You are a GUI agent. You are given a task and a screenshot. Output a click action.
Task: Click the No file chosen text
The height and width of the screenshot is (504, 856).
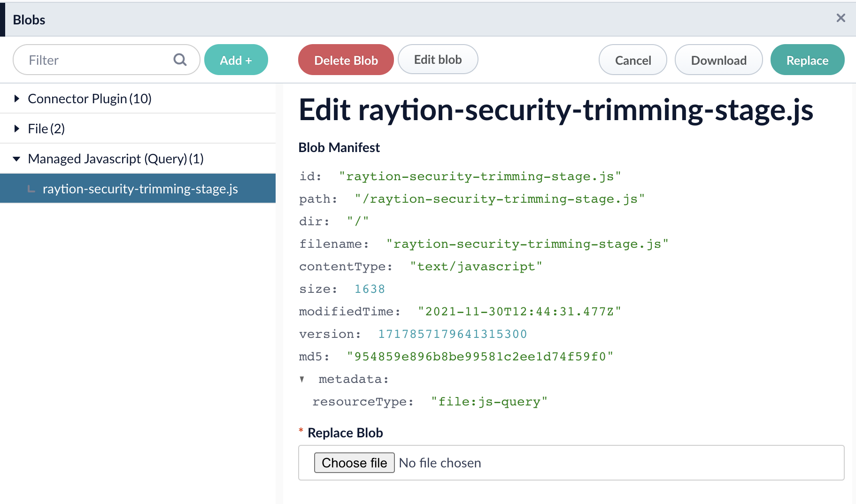(x=440, y=463)
